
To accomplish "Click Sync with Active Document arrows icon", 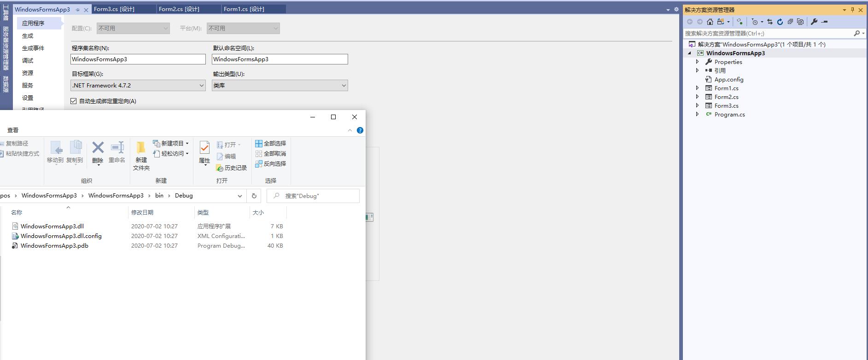I will 770,22.
